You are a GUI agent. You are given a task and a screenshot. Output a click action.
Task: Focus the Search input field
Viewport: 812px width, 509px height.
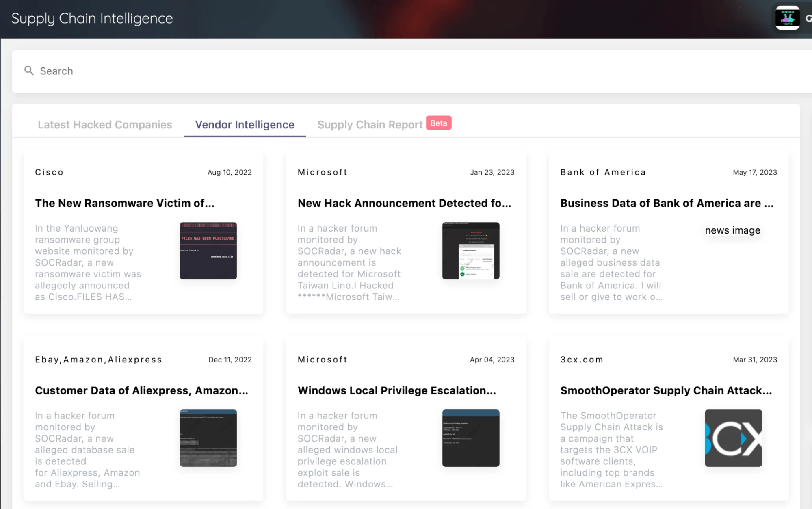click(412, 71)
